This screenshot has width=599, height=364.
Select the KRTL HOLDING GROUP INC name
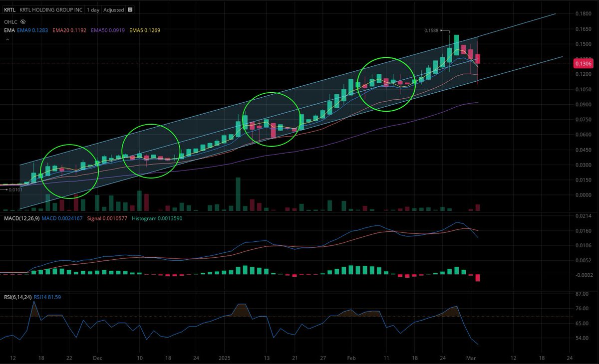[51, 10]
